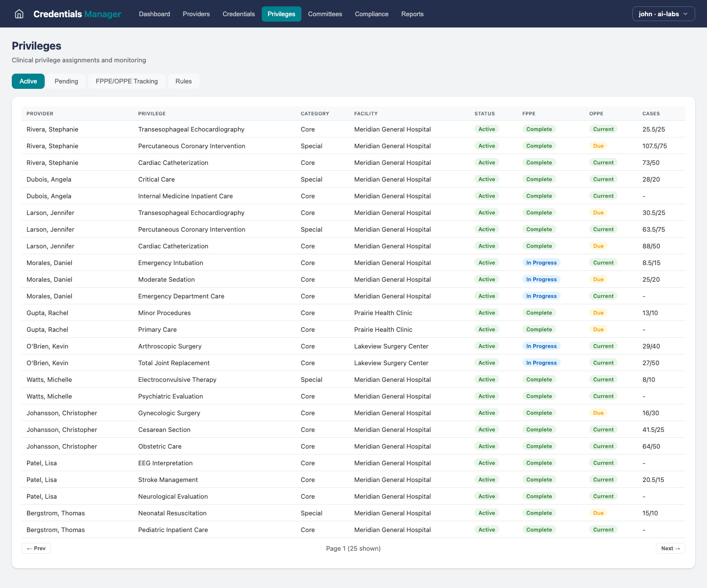Select Dubois, Angela Critical Care row
The width and height of the screenshot is (707, 588).
(156, 179)
